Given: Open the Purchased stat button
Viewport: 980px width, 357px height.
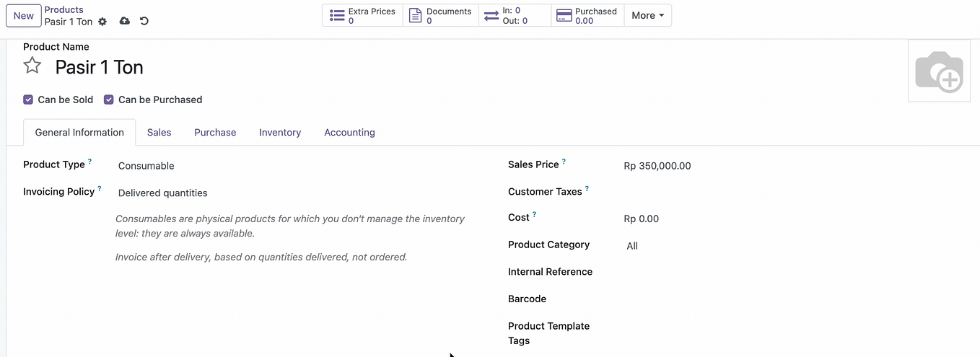Looking at the screenshot, I should [587, 16].
